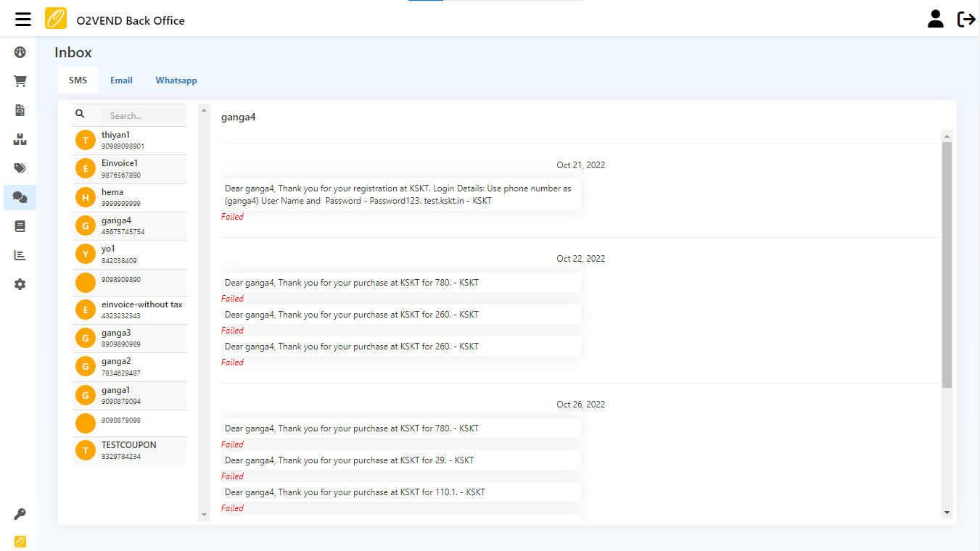Open the inventory boxes sidebar icon
980x551 pixels.
tap(20, 139)
